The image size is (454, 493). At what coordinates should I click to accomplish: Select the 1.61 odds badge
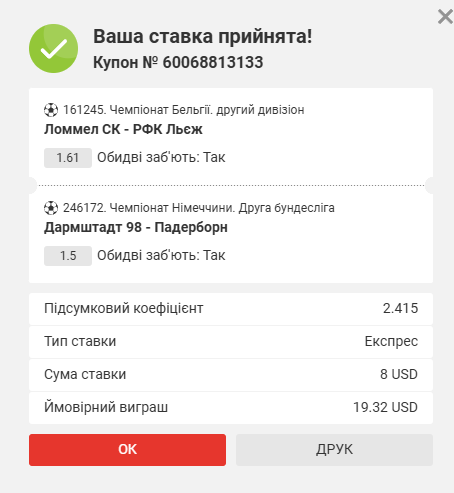click(x=68, y=158)
